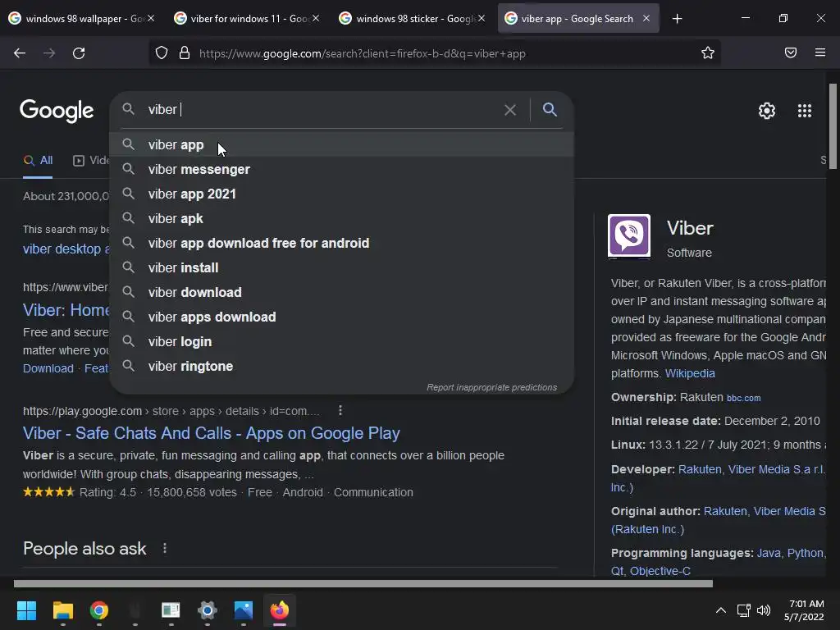This screenshot has height=630, width=840.
Task: Open the Download sitelink under Viber
Action: [48, 368]
